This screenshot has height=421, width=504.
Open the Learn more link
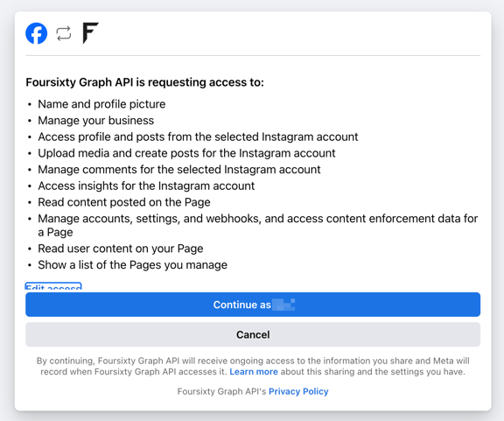[x=254, y=371]
